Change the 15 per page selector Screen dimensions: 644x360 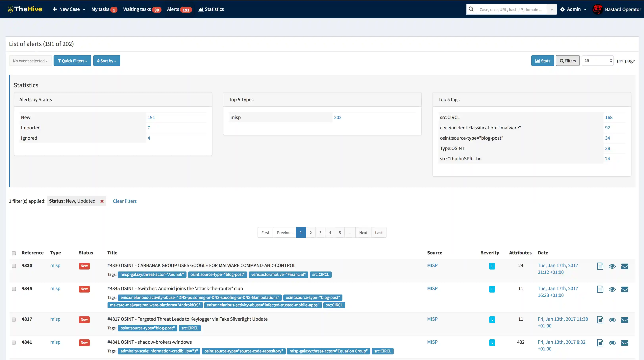598,61
